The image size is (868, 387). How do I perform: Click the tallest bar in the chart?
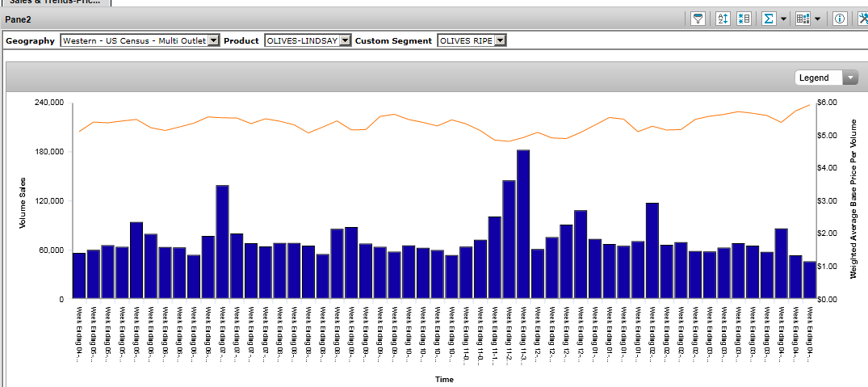tap(523, 224)
